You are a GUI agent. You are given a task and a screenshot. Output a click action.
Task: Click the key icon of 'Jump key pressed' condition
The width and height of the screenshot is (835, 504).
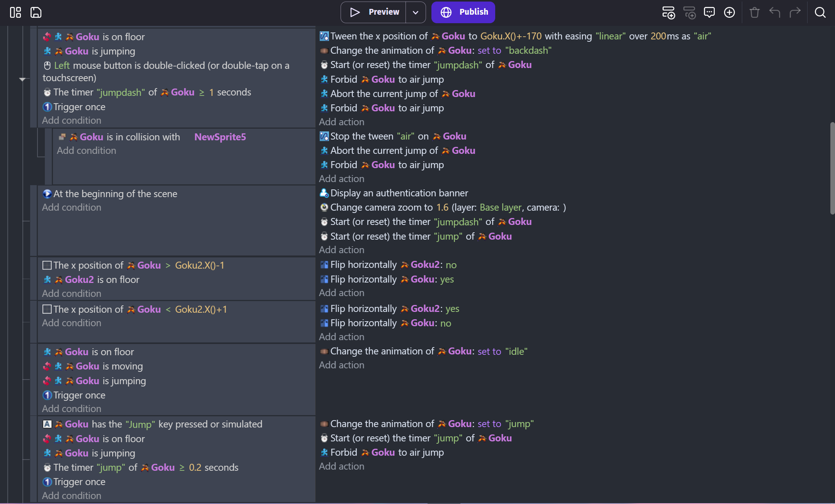[x=47, y=424]
